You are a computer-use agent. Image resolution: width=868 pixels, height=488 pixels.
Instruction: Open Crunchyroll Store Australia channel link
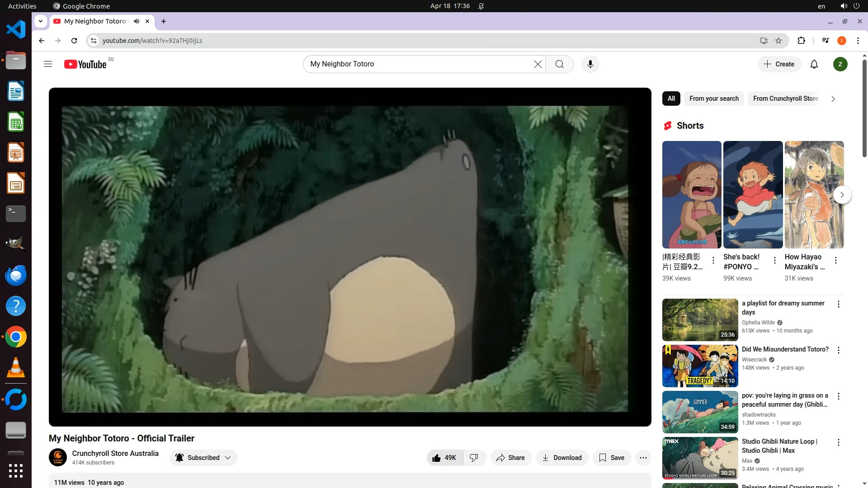tap(115, 453)
